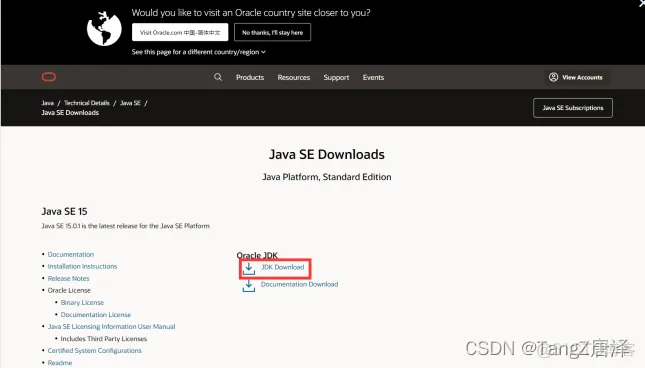Go to Java SE breadcrumb link
This screenshot has width=645, height=368.
coord(130,103)
